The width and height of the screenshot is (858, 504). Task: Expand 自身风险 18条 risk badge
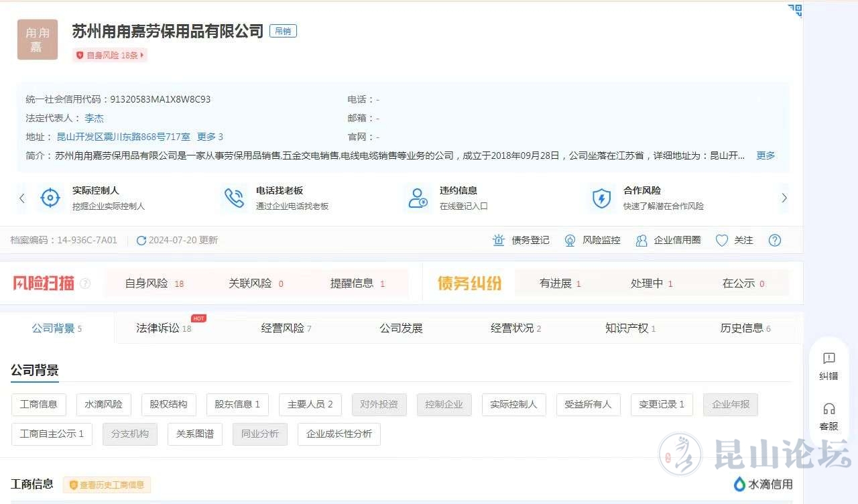(110, 56)
